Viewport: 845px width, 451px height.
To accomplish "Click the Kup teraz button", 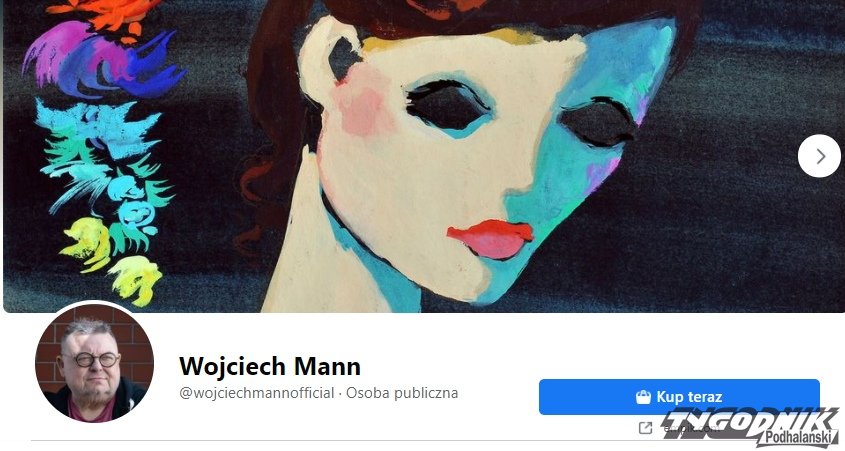I will (679, 397).
